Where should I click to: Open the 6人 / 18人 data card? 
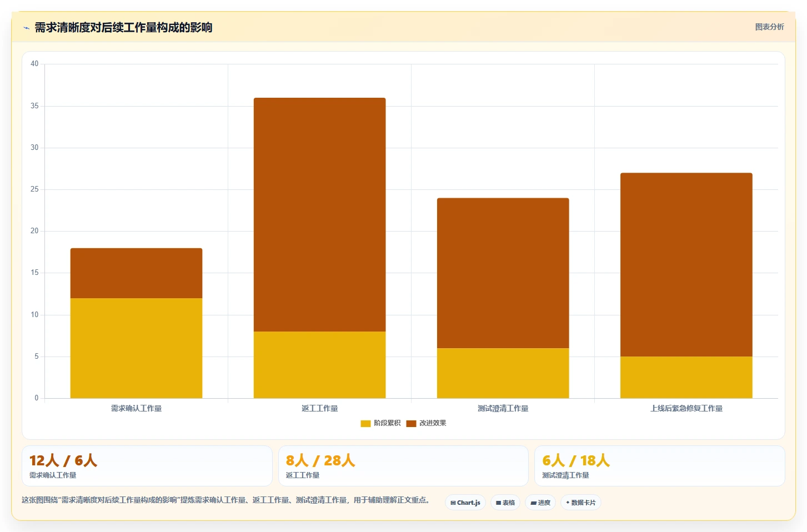tap(660, 466)
